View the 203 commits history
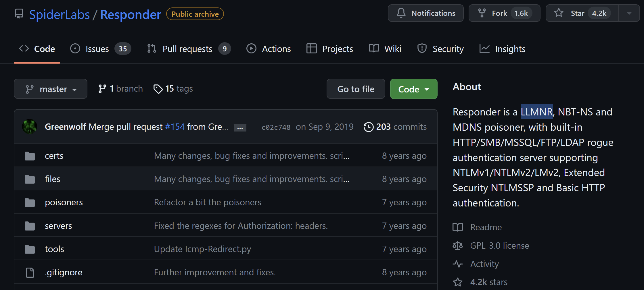 point(395,127)
